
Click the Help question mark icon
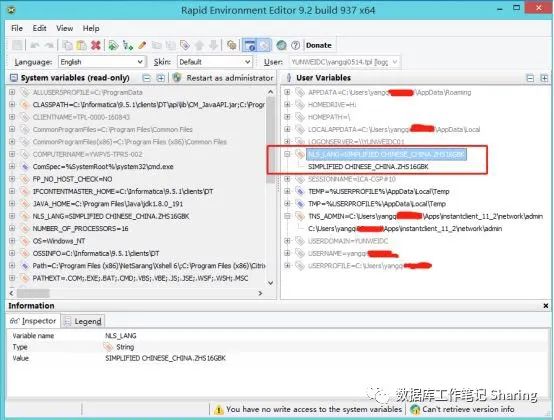[295, 45]
